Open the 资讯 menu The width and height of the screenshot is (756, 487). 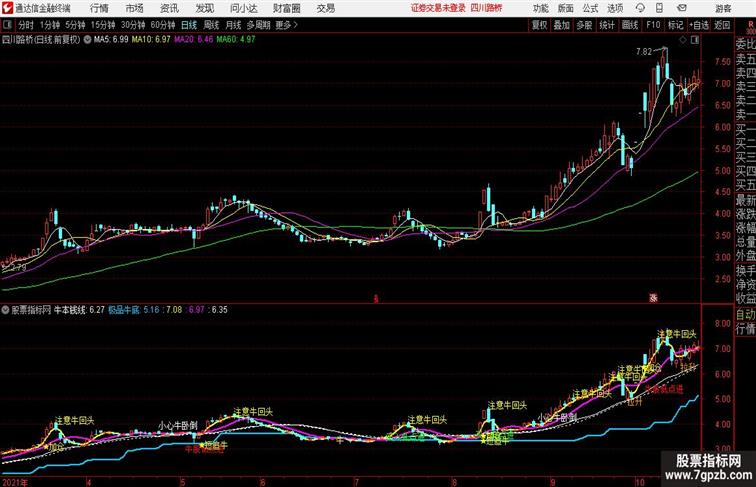tap(169, 8)
